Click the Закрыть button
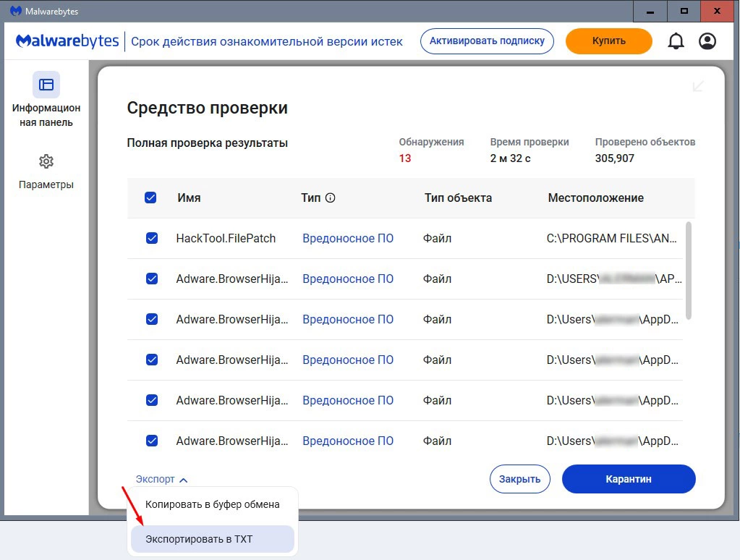The width and height of the screenshot is (740, 560). pyautogui.click(x=519, y=479)
